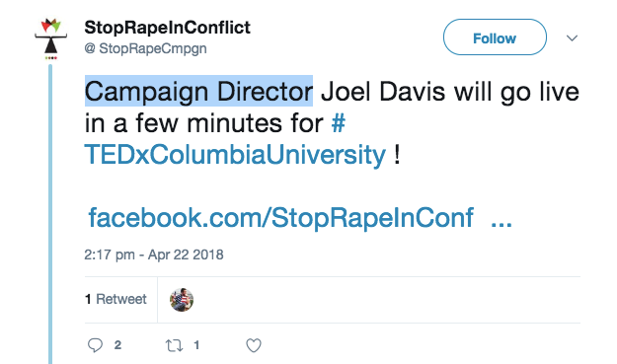This screenshot has width=617, height=364.
Task: Open the StopRapeInConflict profile avatar
Action: pos(50,38)
